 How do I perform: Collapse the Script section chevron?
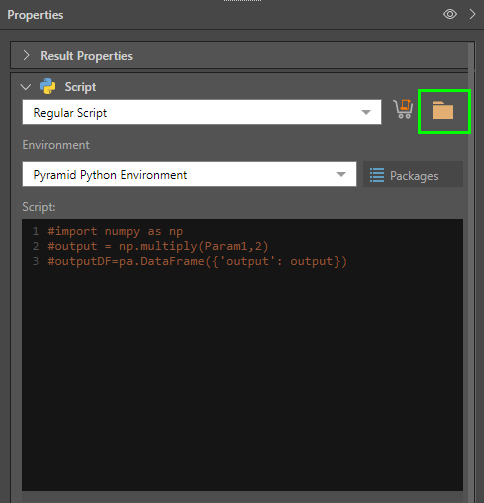coord(26,87)
